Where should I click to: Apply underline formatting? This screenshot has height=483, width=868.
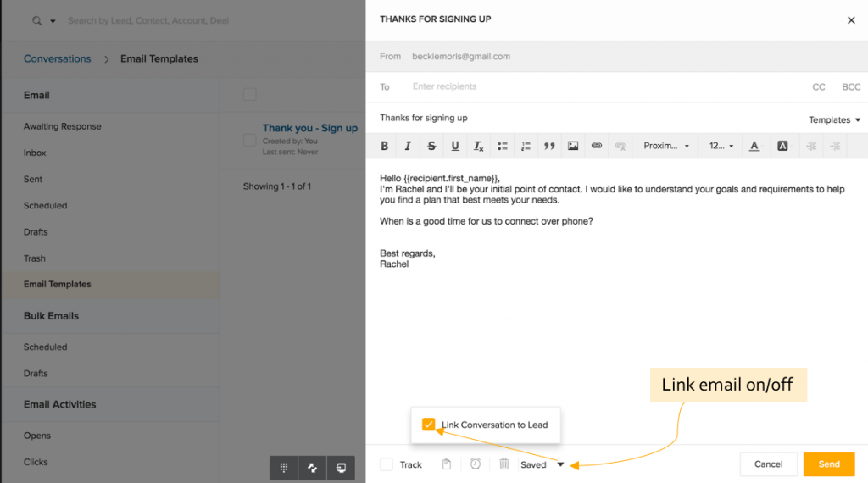(x=455, y=146)
